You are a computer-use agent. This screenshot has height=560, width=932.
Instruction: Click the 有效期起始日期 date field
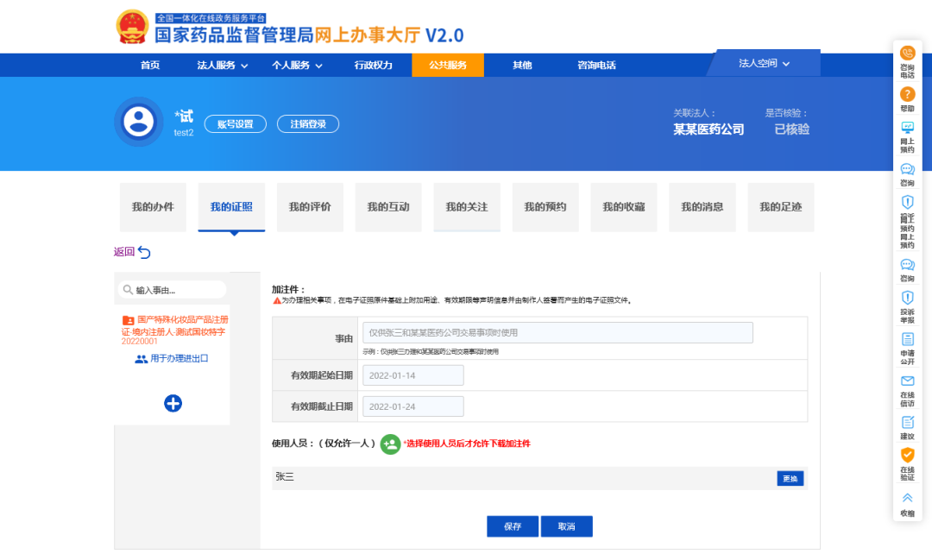pos(412,375)
